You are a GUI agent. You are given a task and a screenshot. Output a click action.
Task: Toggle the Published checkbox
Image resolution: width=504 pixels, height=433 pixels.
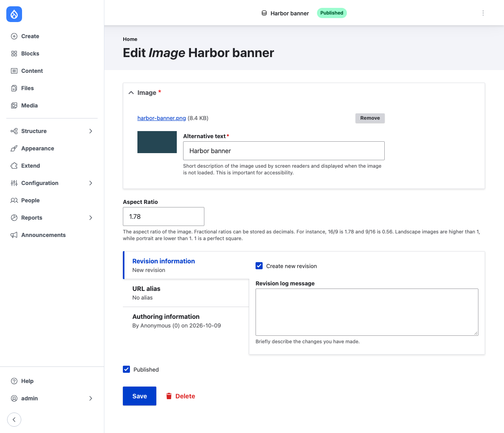click(x=126, y=369)
